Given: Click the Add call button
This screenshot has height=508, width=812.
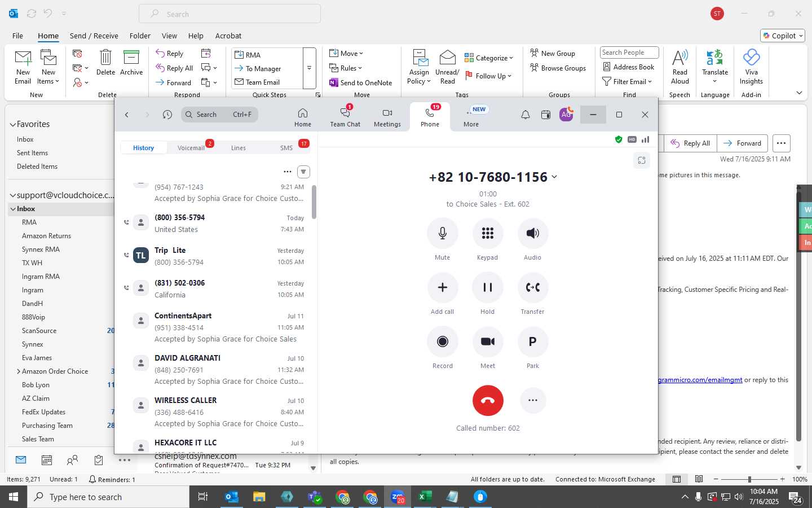Looking at the screenshot, I should tap(442, 287).
